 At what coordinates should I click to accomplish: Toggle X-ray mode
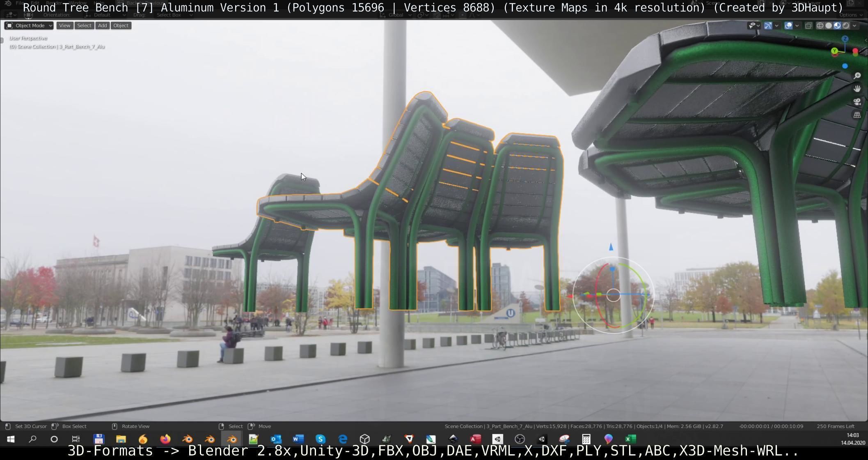[x=808, y=25]
